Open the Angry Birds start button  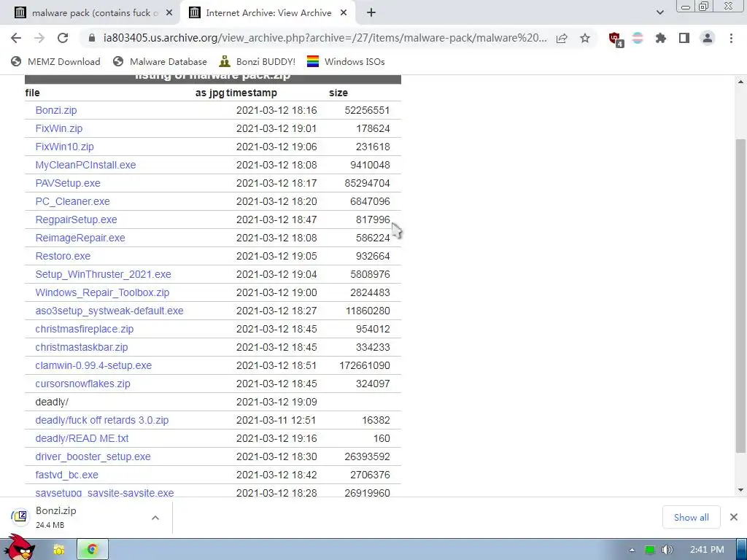[21, 548]
